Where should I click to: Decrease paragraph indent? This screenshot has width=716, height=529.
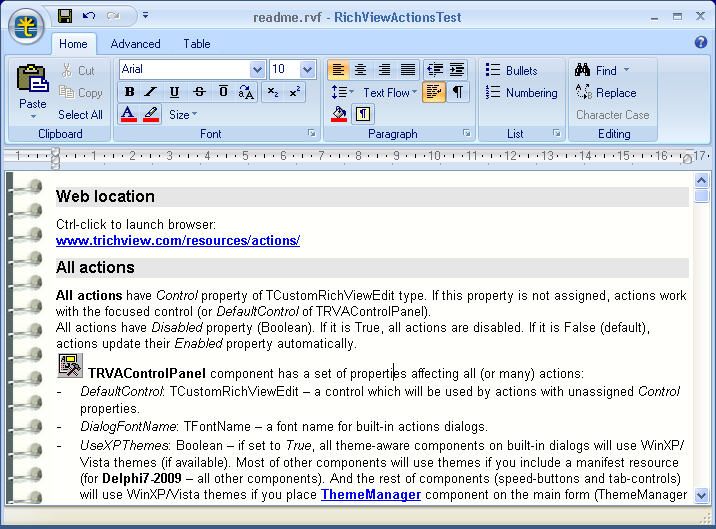pos(435,70)
